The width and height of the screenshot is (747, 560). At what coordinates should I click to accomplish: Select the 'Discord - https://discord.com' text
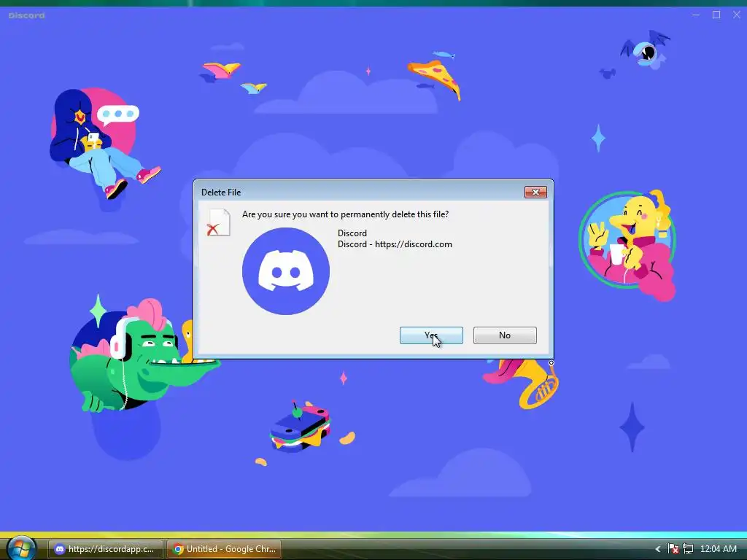pos(395,244)
